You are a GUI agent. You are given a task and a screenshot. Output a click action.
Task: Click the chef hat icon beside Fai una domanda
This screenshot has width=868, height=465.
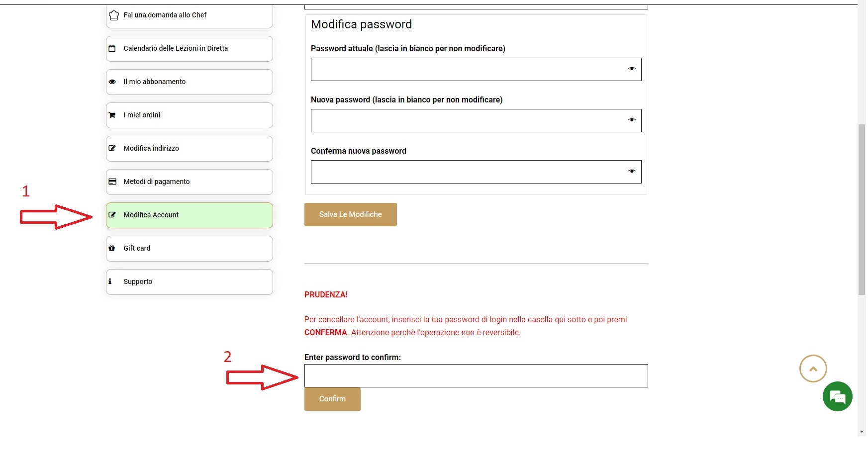(114, 15)
